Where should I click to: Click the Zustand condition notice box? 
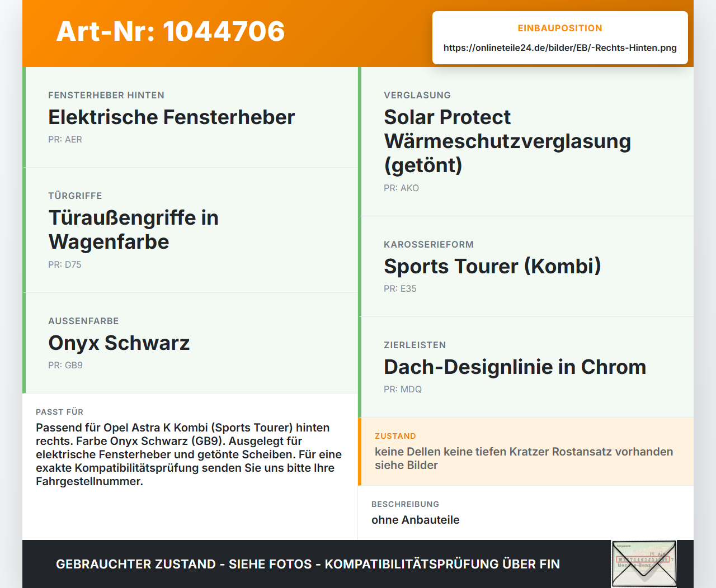(526, 452)
